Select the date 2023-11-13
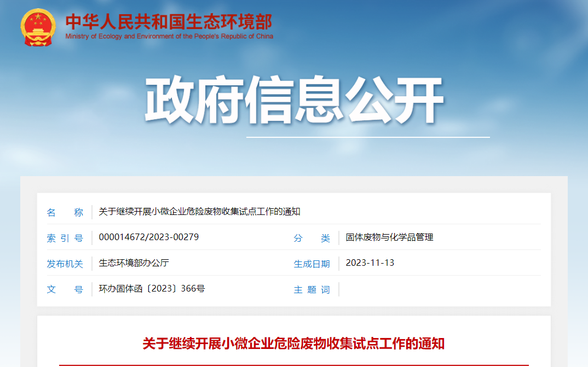This screenshot has width=588, height=367. click(x=370, y=263)
